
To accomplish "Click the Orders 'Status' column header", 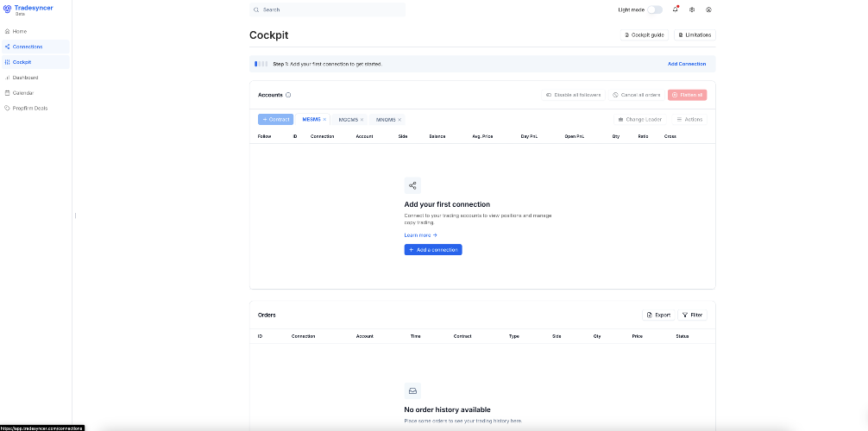I will pyautogui.click(x=682, y=336).
